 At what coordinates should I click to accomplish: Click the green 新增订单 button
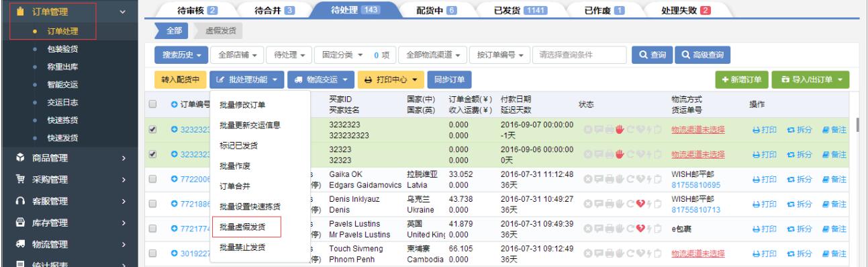click(741, 80)
